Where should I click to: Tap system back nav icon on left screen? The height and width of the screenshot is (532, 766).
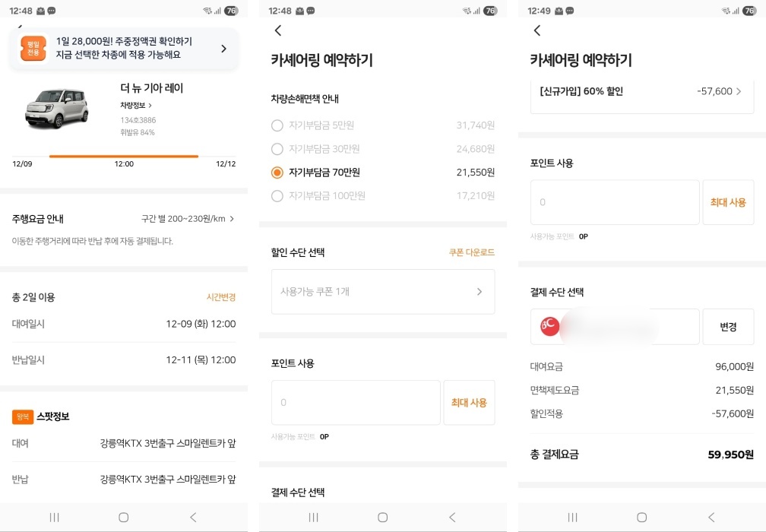click(194, 517)
